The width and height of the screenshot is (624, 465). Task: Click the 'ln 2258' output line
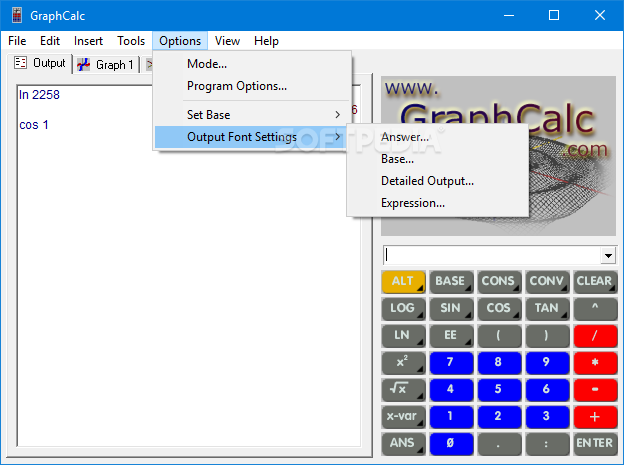39,95
